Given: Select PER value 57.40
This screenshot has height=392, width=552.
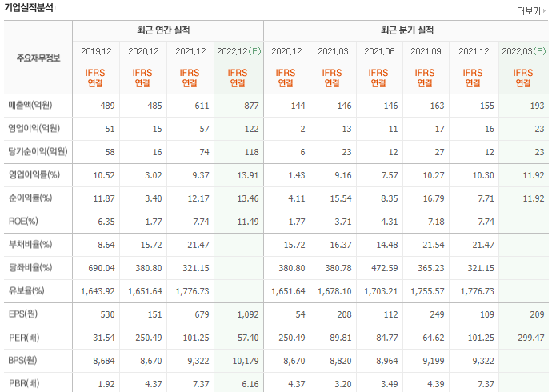Looking at the screenshot, I should pos(248,338).
